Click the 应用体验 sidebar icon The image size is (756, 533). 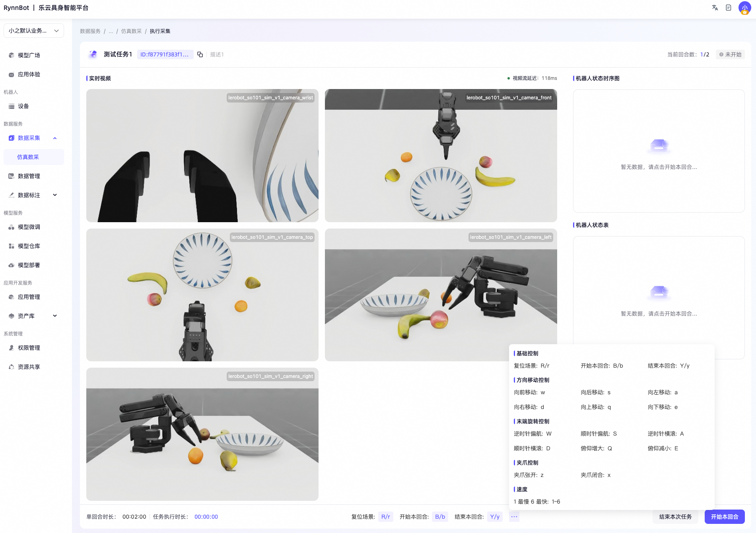[x=12, y=74]
